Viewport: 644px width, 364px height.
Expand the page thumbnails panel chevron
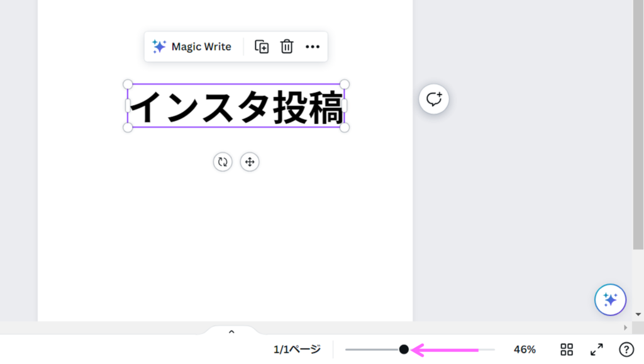coord(231,331)
